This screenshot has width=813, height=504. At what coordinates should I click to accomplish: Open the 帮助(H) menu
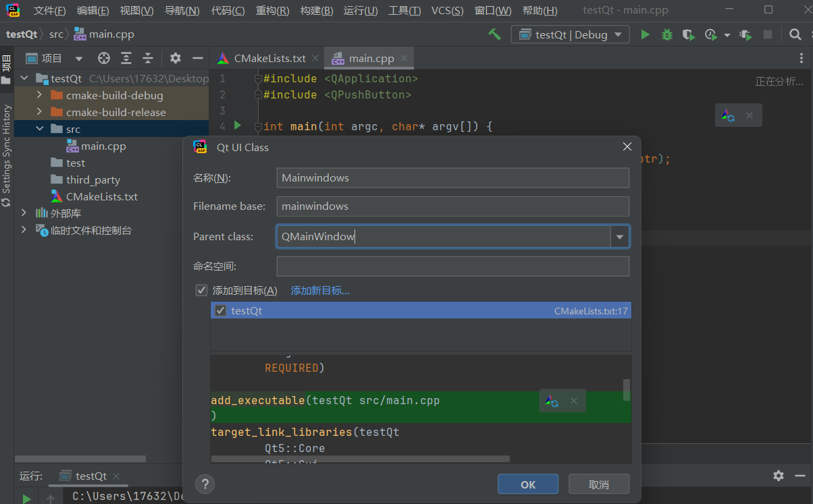[540, 11]
